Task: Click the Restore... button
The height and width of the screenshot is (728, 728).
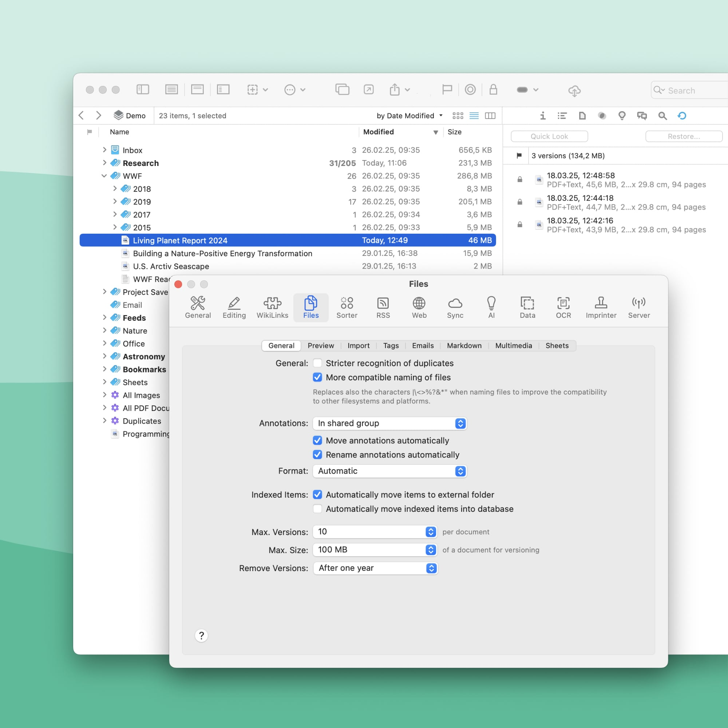Action: click(684, 136)
